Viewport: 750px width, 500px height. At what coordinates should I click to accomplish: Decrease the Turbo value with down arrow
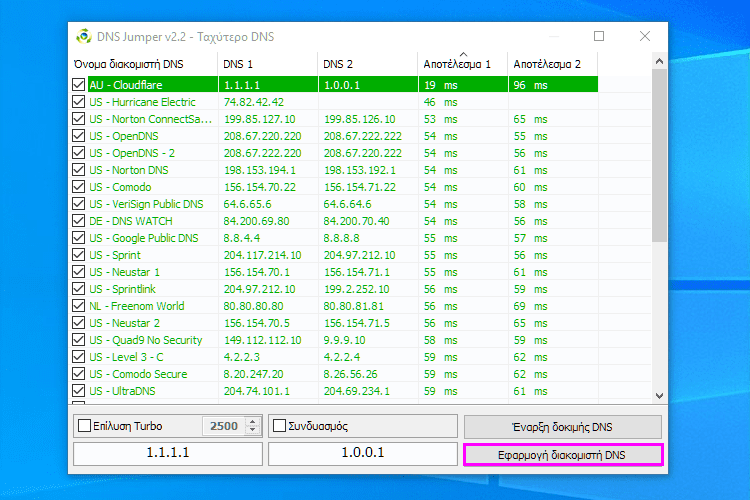(x=253, y=430)
